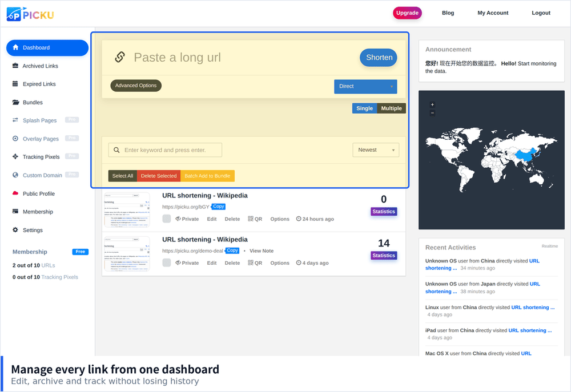Click map zoom out minus button
This screenshot has height=392, width=571.
tap(432, 113)
